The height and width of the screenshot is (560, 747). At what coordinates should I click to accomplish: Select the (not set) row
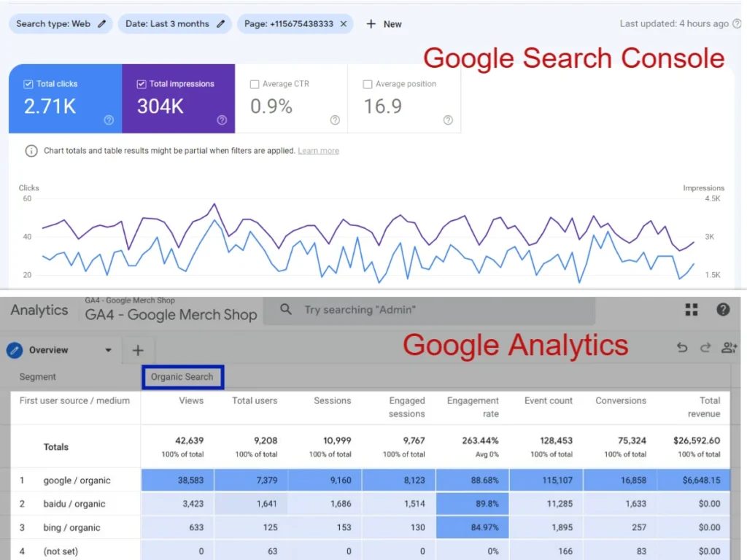coord(370,551)
